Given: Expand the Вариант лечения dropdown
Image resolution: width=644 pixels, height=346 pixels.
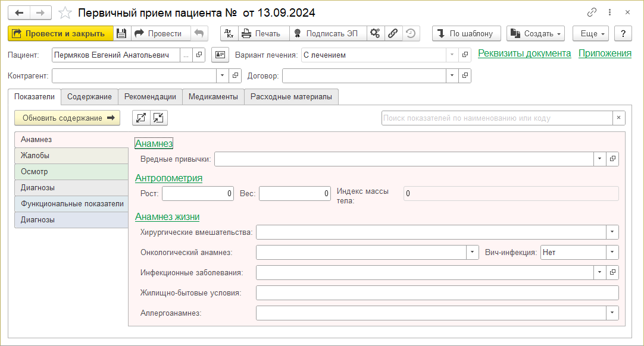Looking at the screenshot, I should point(452,55).
